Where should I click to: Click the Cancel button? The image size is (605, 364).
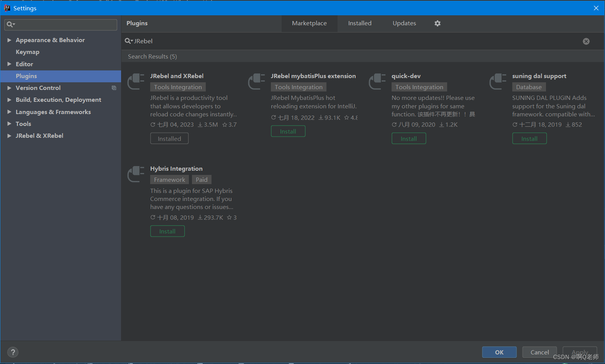pos(539,352)
